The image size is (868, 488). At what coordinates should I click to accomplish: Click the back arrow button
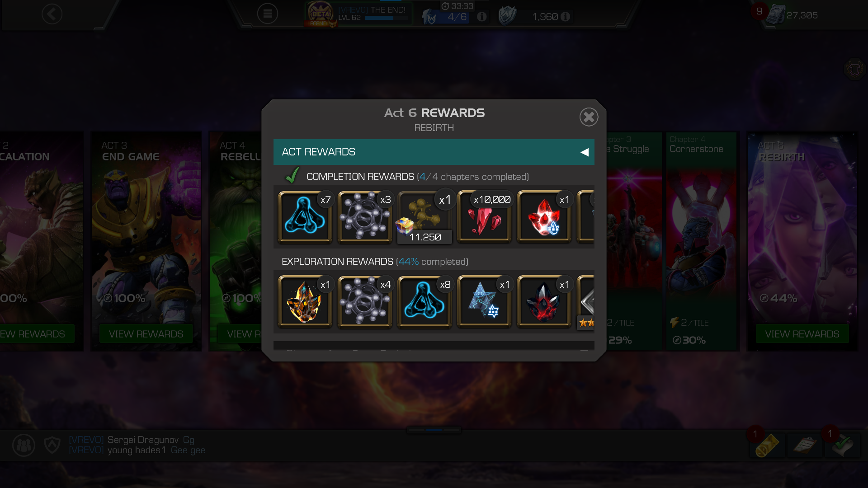(52, 14)
